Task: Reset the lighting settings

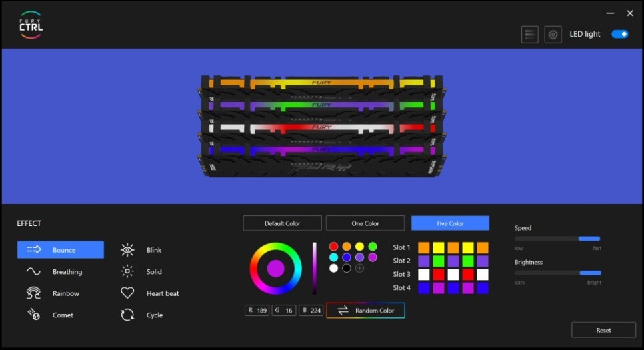Action: [x=603, y=330]
